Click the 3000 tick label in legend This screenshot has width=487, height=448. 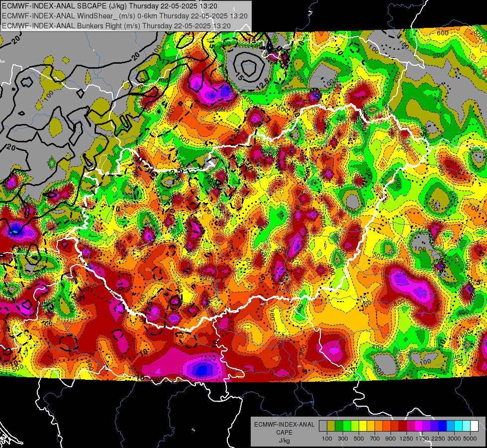[x=454, y=439]
